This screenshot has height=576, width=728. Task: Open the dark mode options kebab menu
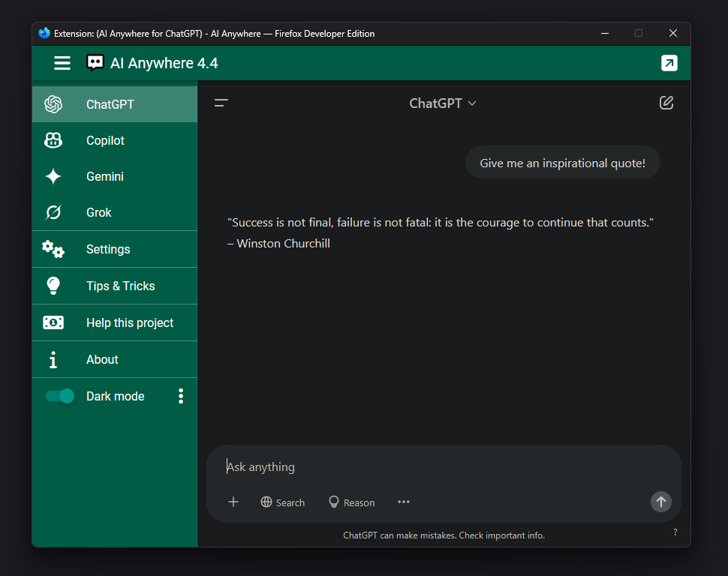coord(181,396)
